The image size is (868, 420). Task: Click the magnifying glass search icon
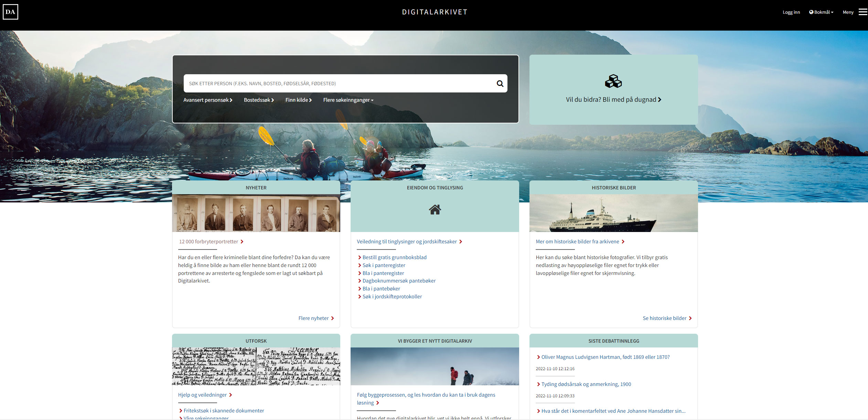[x=500, y=84]
